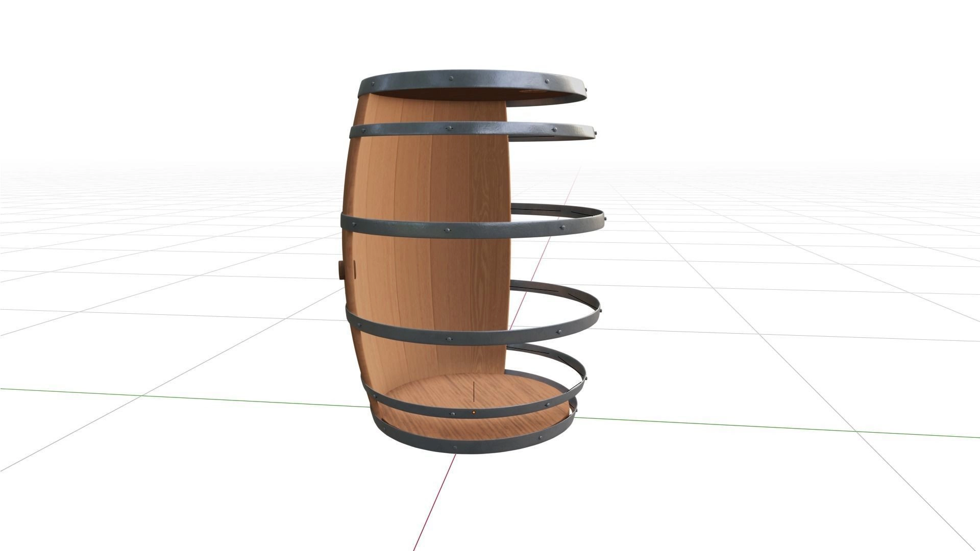Click the underside of the barrel top lid

(x=459, y=95)
